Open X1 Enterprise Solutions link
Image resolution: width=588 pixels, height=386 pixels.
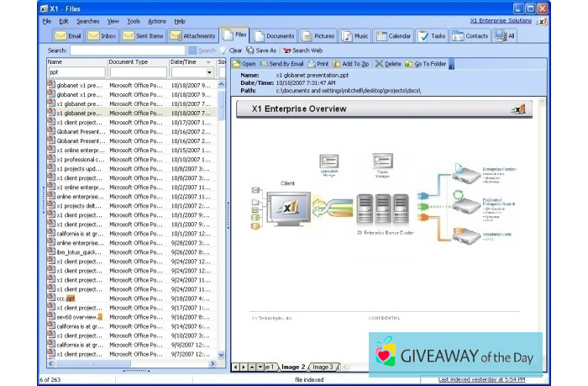[501, 21]
